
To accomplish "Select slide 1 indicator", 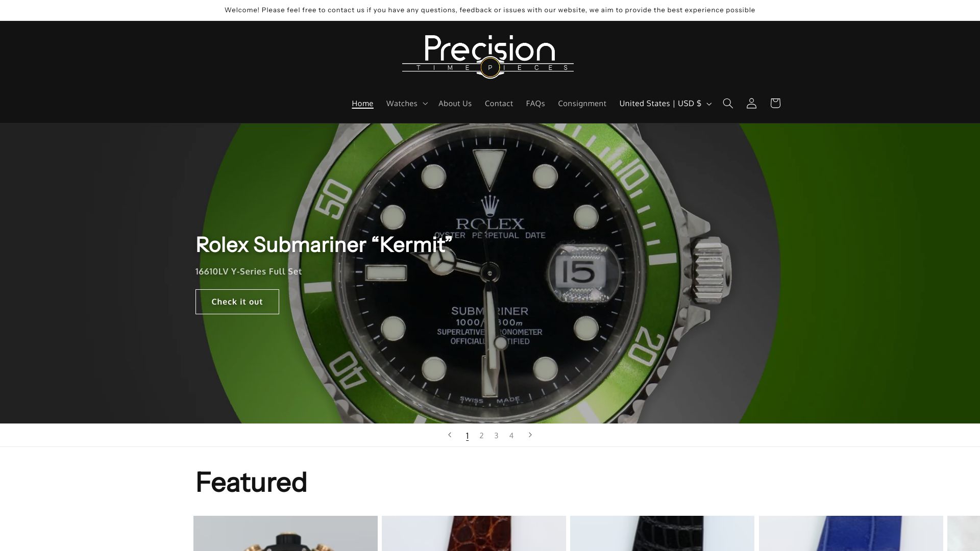I will tap(467, 436).
